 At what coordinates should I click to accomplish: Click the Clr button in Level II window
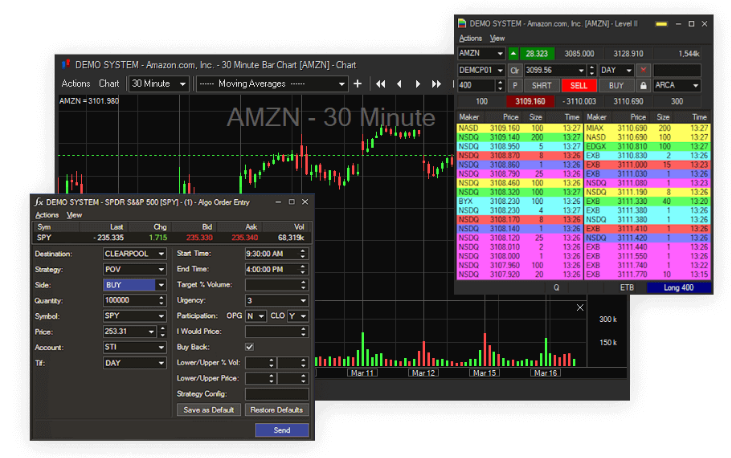[x=515, y=70]
